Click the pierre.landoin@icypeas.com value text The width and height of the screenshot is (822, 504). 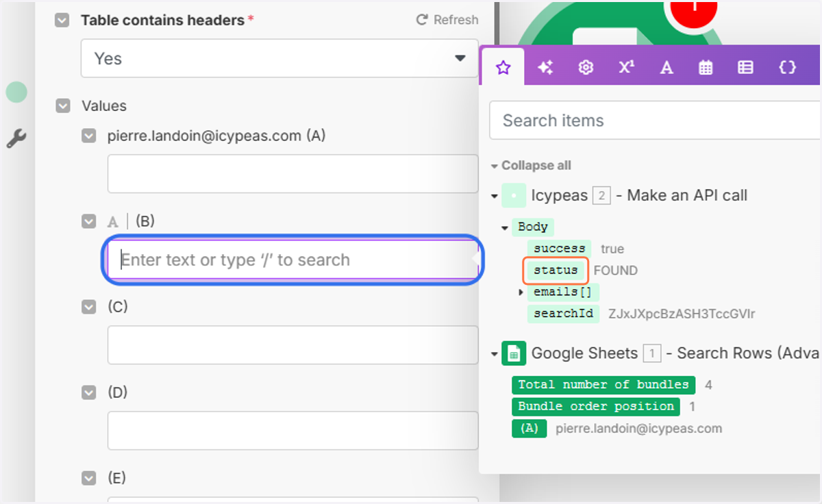[639, 429]
